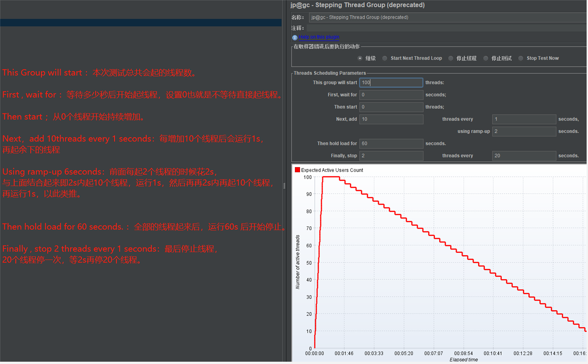Screen dimensions: 588x364
Task: Select the 继续 radio button
Action: 360,58
